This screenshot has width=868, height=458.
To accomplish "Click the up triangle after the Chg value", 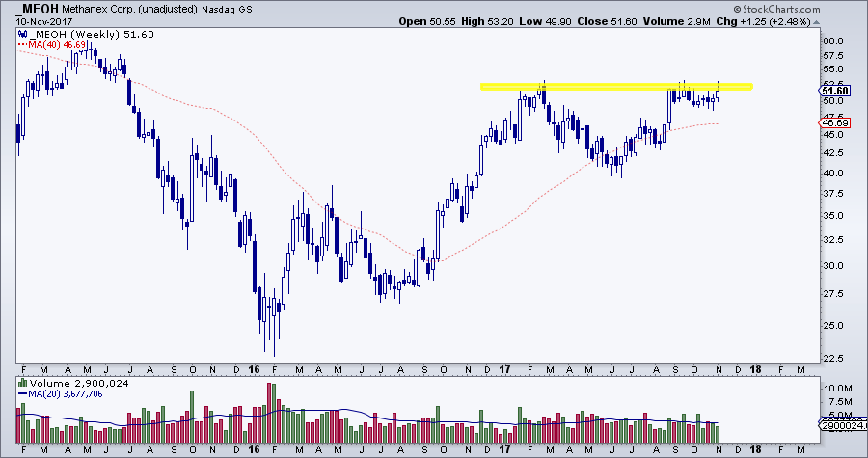I will (x=816, y=22).
